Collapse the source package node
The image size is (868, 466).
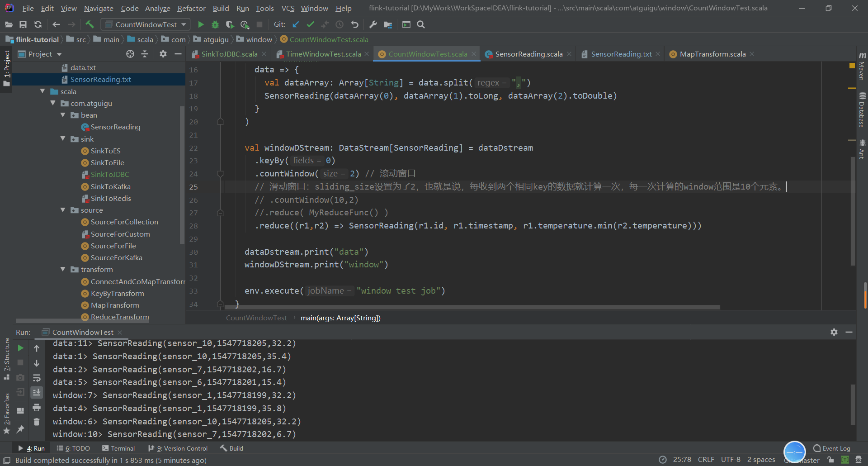coord(63,210)
